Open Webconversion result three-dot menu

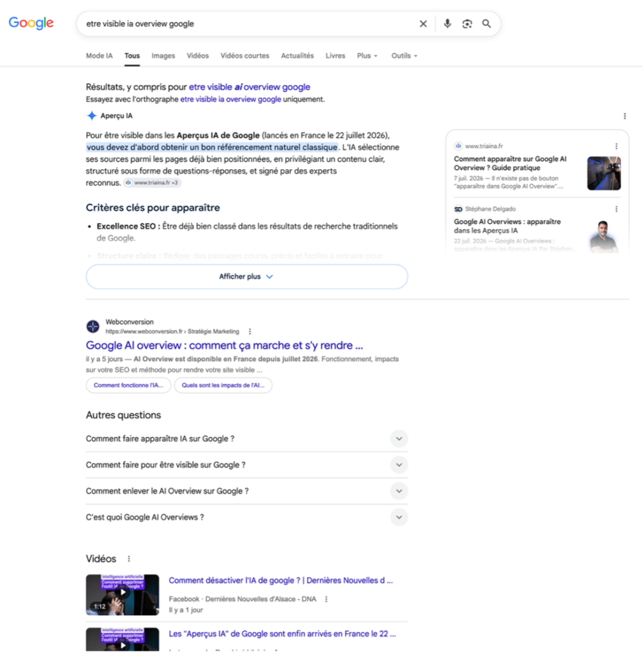click(x=250, y=332)
